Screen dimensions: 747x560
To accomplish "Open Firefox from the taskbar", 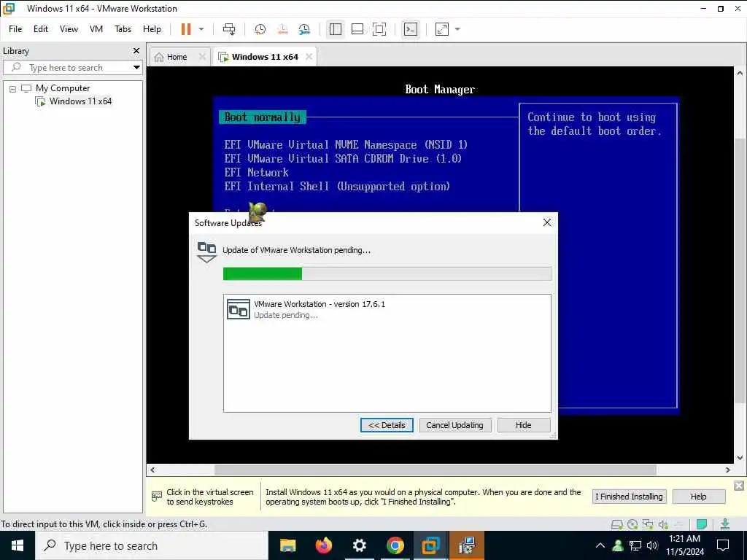I will click(324, 545).
